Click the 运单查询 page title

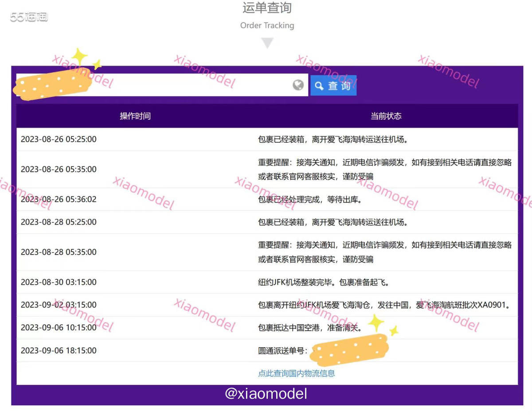coord(266,8)
